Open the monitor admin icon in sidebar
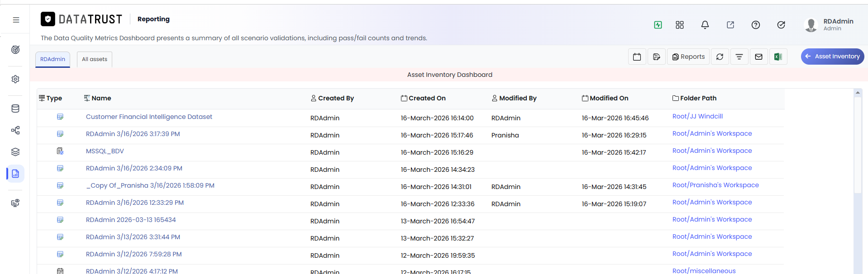 pos(15,203)
